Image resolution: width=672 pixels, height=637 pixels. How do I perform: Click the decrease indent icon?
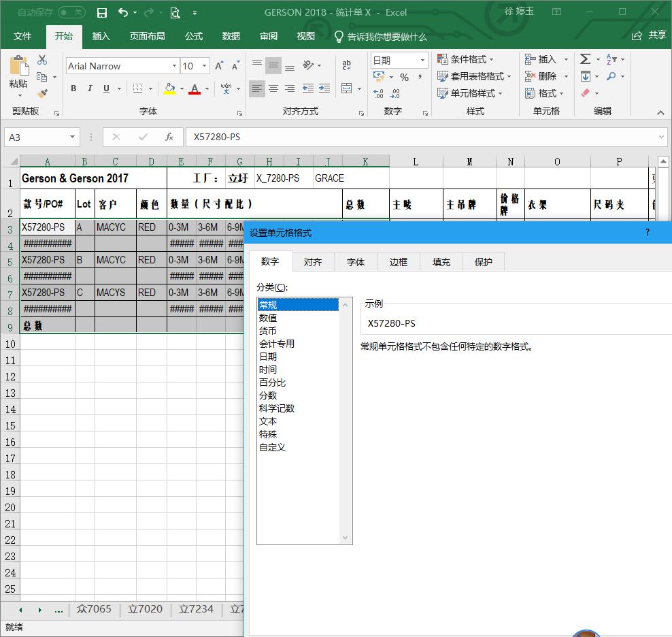click(x=308, y=88)
